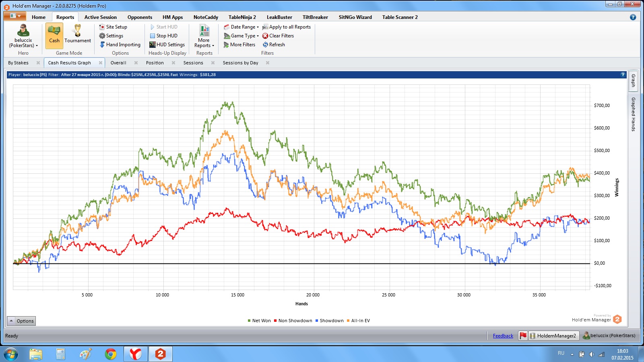Select Tournament game mode trophy icon
Screen dimensions: 644x362
pos(77,31)
